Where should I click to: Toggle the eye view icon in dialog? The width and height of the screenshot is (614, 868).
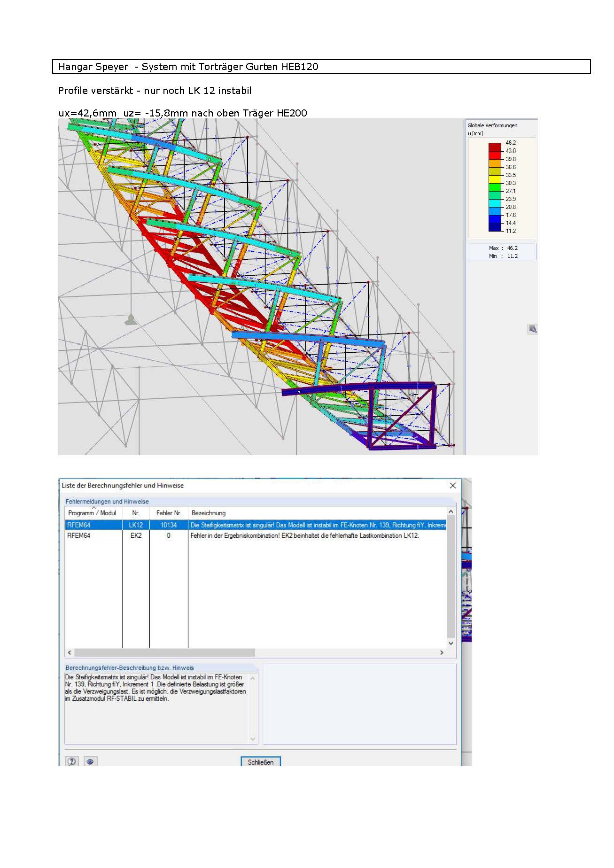click(x=90, y=761)
